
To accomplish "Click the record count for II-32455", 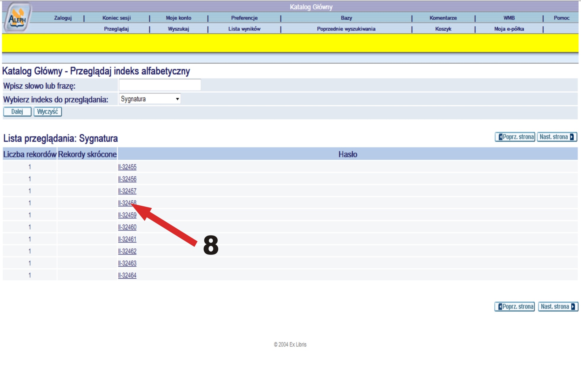I will pyautogui.click(x=30, y=167).
